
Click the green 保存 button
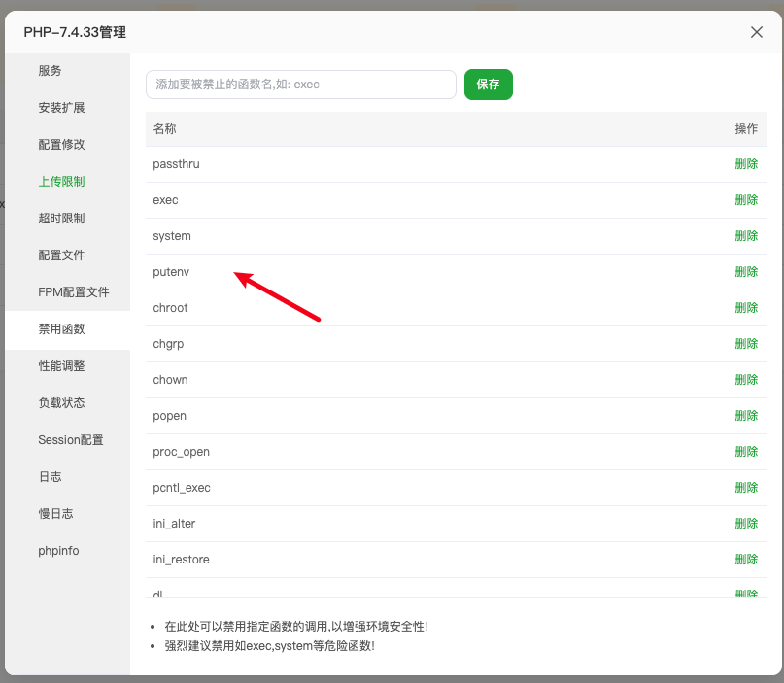(488, 85)
